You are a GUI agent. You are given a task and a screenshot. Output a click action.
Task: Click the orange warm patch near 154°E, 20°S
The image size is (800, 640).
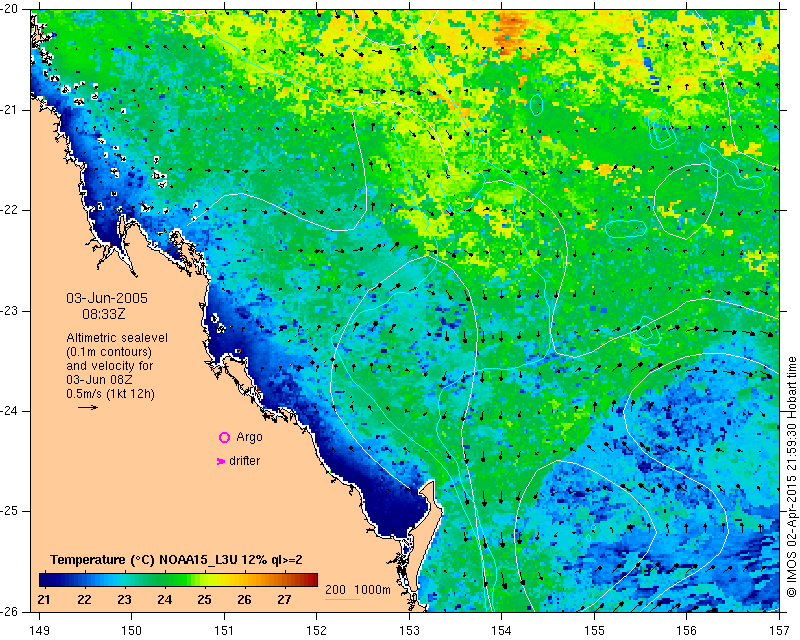511,32
